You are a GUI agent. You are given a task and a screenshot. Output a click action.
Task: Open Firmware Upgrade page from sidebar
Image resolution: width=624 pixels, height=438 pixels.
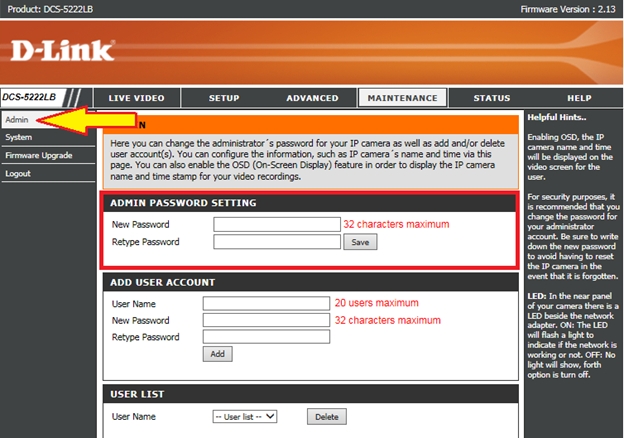(x=38, y=155)
